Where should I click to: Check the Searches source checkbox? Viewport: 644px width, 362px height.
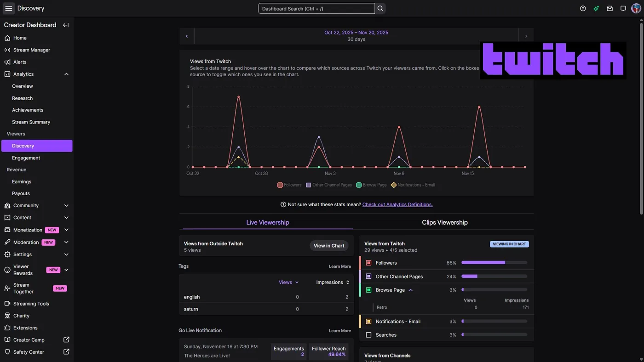pos(368,335)
